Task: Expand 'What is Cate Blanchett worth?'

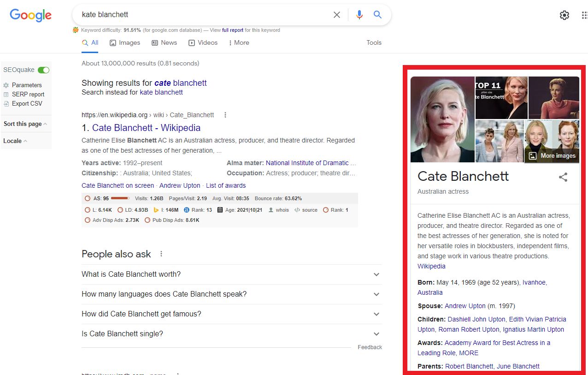Action: pyautogui.click(x=231, y=274)
